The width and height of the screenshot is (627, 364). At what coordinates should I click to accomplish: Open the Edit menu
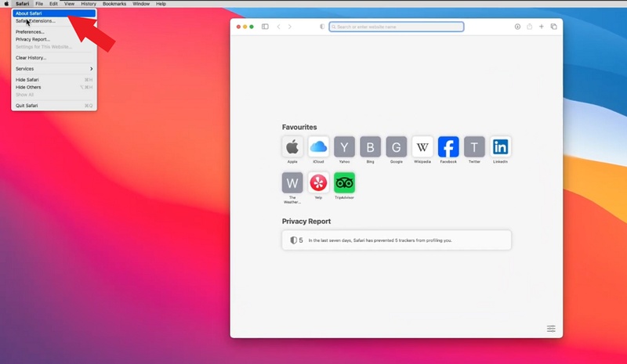point(53,4)
